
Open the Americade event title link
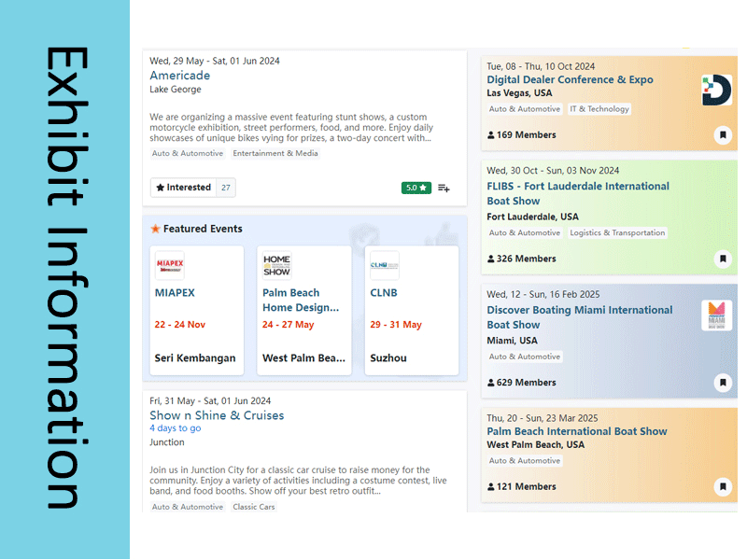pos(179,76)
